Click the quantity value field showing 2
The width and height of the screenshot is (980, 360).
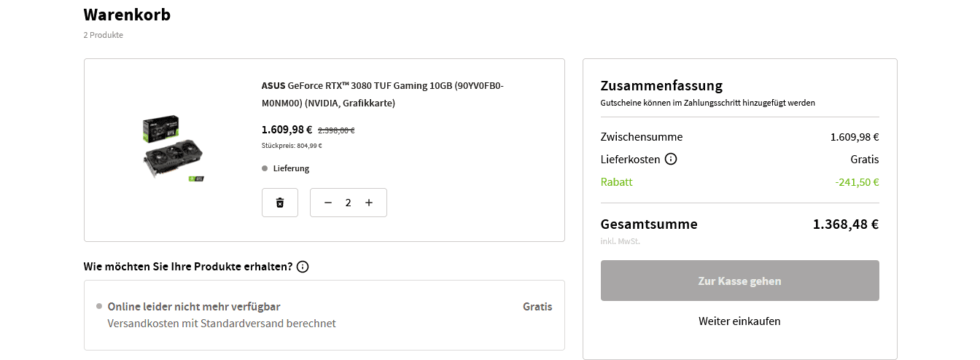pyautogui.click(x=349, y=203)
